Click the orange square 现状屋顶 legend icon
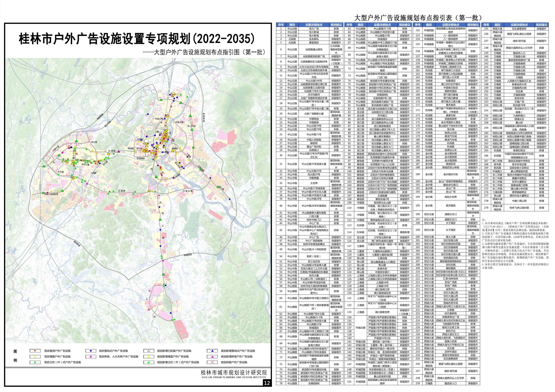The image size is (555, 392). pos(35,351)
